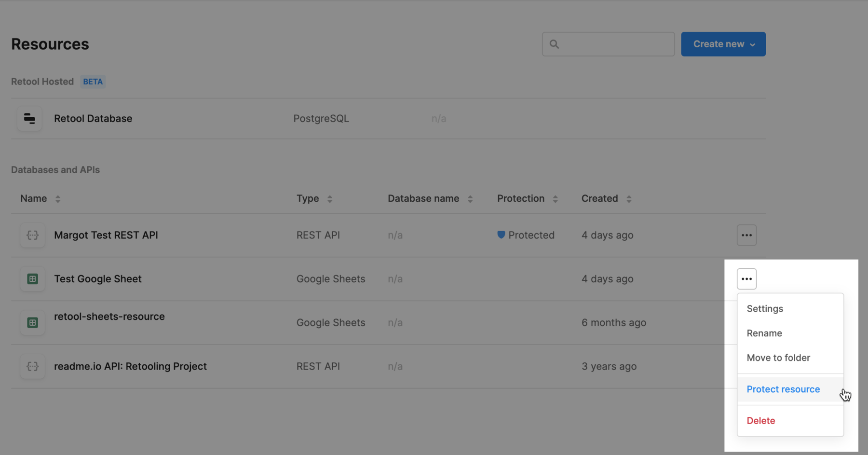Image resolution: width=868 pixels, height=455 pixels.
Task: Click the Databases and APIs section label
Action: pyautogui.click(x=55, y=170)
